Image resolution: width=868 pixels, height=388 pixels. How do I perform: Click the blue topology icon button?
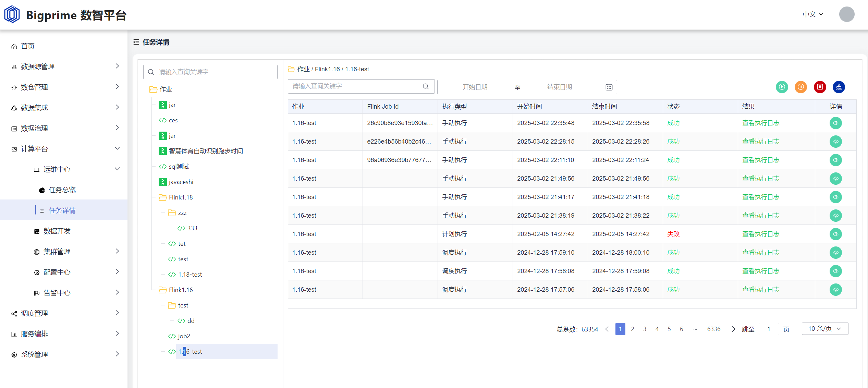(839, 87)
